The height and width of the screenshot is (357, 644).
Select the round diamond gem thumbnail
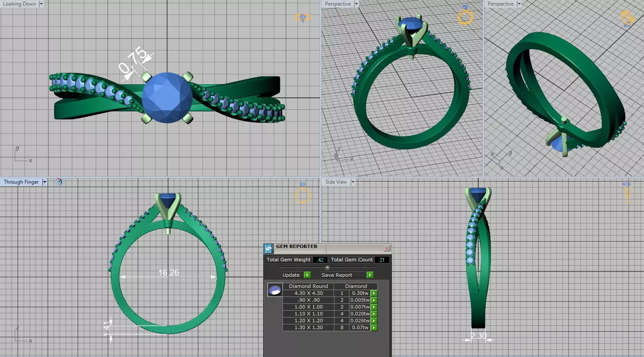pyautogui.click(x=275, y=290)
